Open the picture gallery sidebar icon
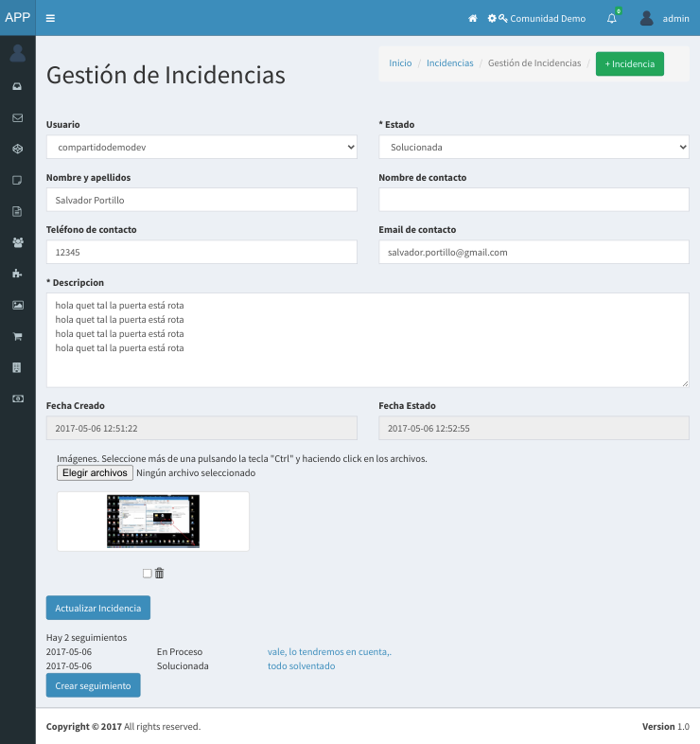The height and width of the screenshot is (744, 700). (17, 305)
